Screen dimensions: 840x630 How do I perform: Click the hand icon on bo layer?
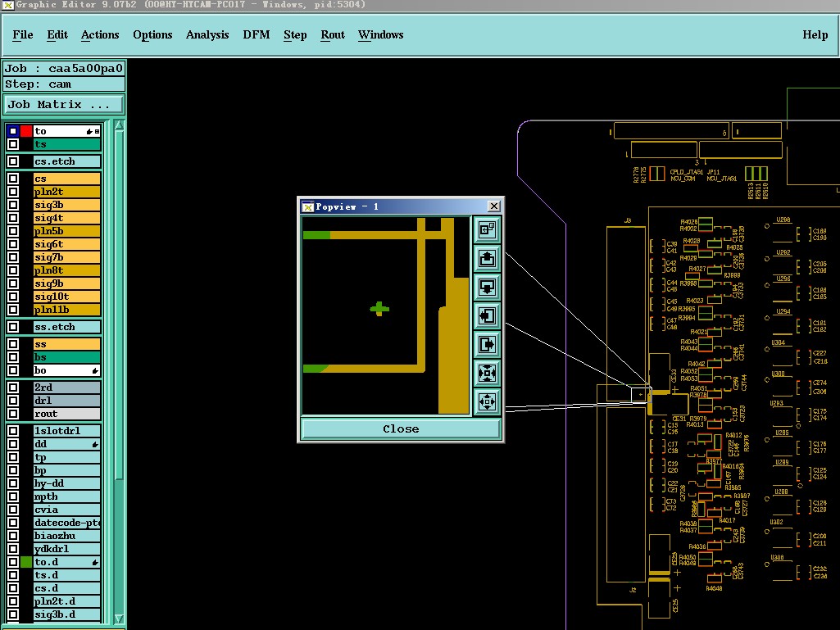coord(95,371)
